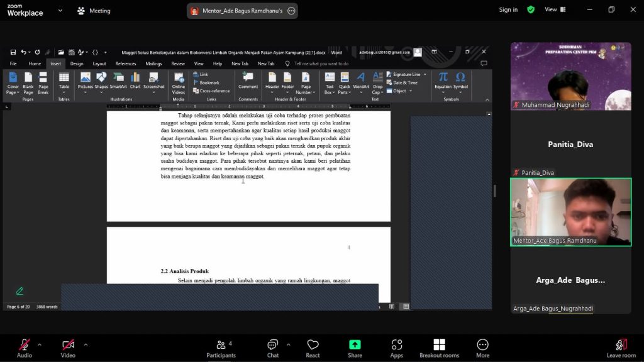This screenshot has width=644, height=362.
Task: Open the React emoji menu
Action: tap(313, 346)
